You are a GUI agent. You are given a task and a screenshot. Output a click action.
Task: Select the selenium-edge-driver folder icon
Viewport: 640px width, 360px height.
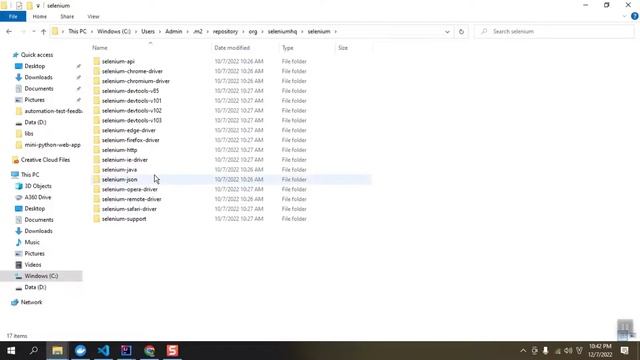pos(96,130)
